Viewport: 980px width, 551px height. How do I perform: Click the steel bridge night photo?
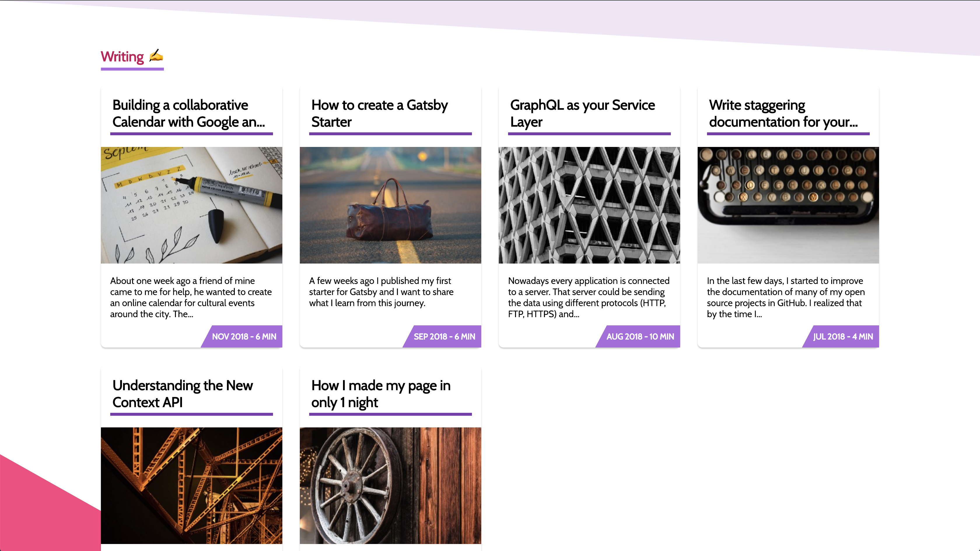pyautogui.click(x=191, y=485)
